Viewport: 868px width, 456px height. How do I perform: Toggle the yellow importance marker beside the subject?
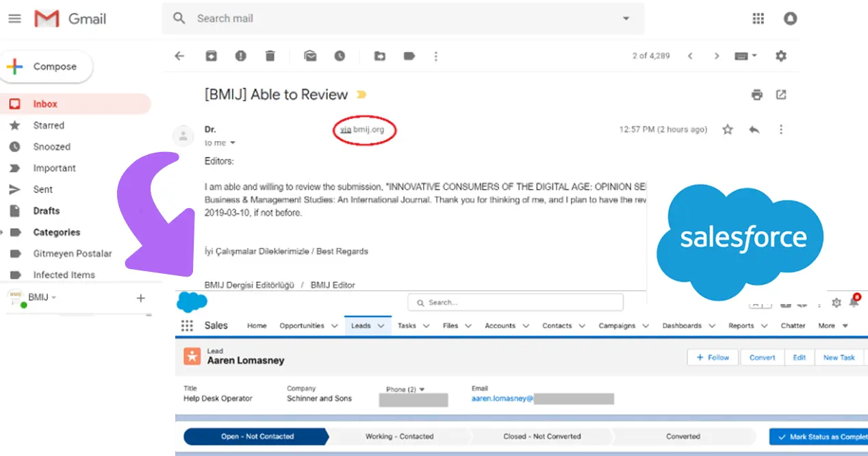pyautogui.click(x=361, y=95)
